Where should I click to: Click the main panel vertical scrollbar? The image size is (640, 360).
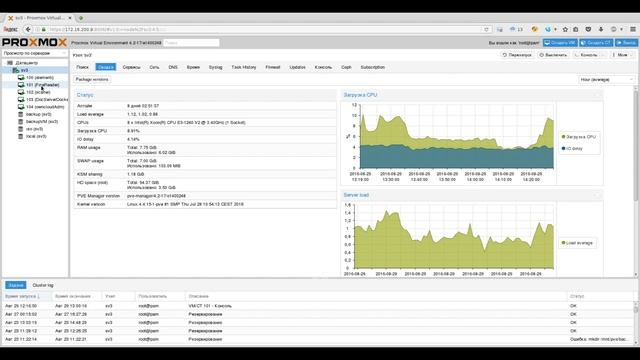(636, 145)
